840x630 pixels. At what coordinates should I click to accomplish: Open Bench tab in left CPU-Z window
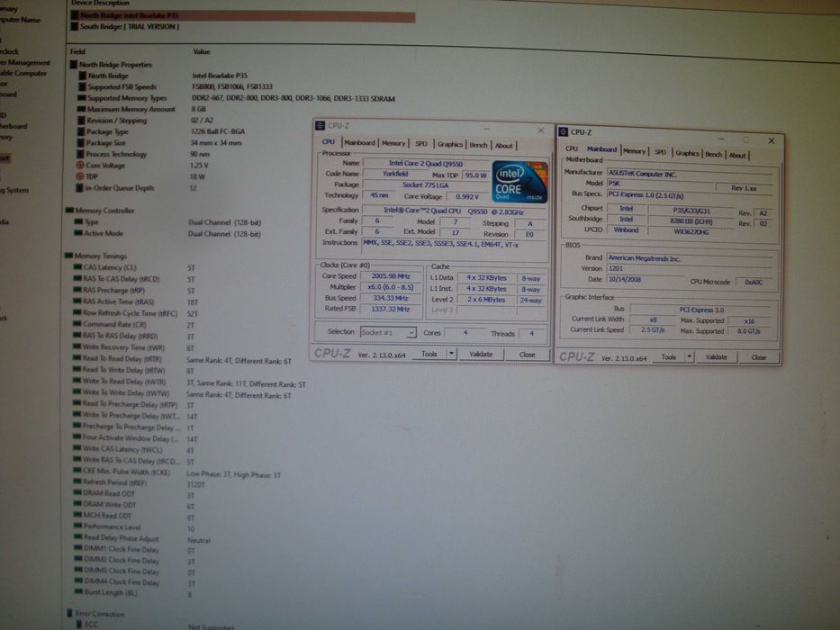(478, 145)
